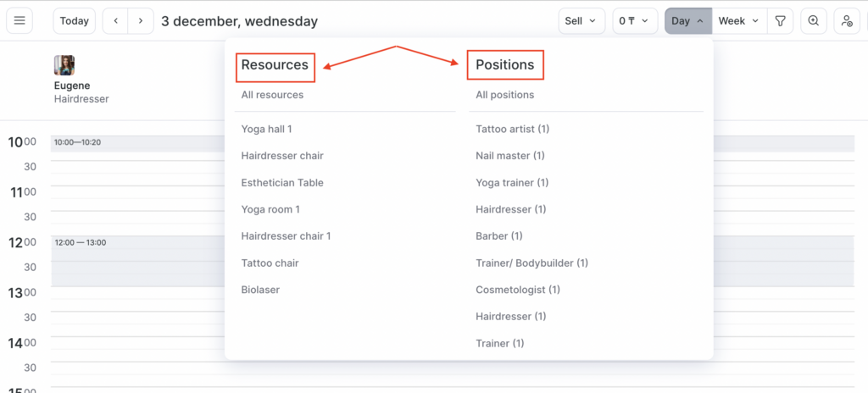Select Cosmetologist (1) position

tap(517, 290)
